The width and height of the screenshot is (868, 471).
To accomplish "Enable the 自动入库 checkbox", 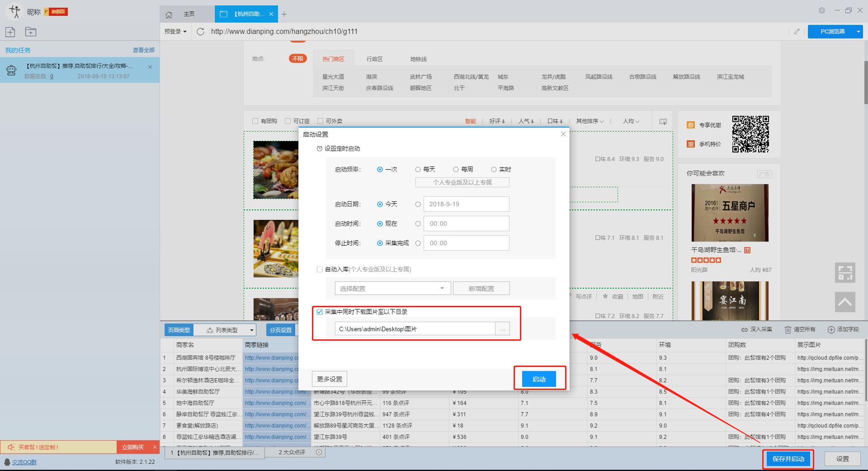I will coord(320,269).
